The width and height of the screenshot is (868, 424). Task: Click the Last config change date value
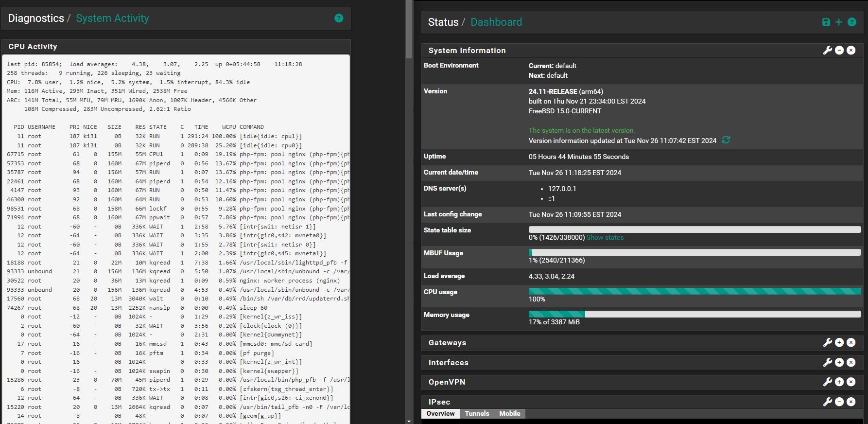point(575,214)
